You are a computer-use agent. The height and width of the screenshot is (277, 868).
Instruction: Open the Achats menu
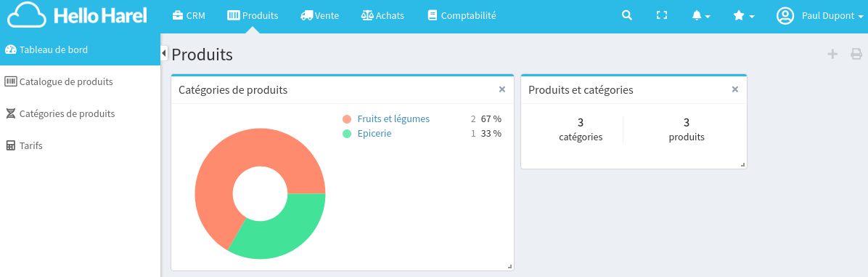click(x=382, y=15)
